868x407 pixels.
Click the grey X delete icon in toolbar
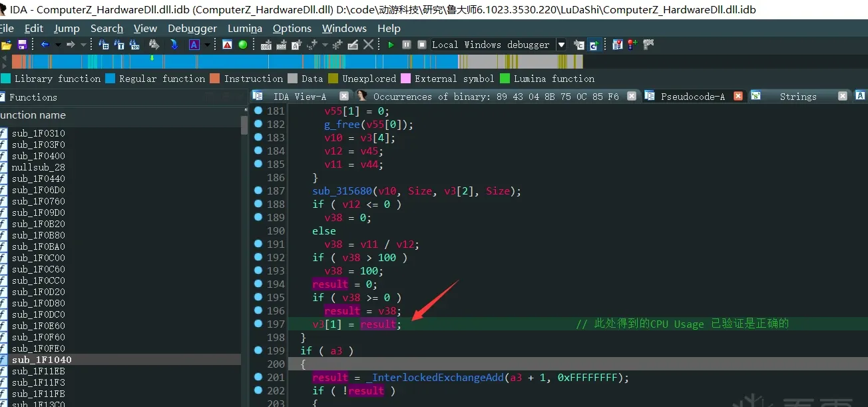coord(368,45)
